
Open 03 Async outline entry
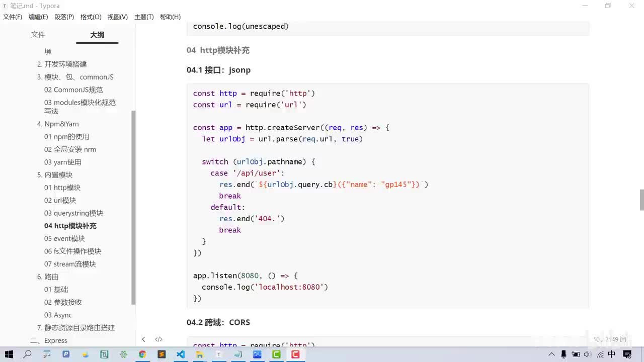[58, 315]
